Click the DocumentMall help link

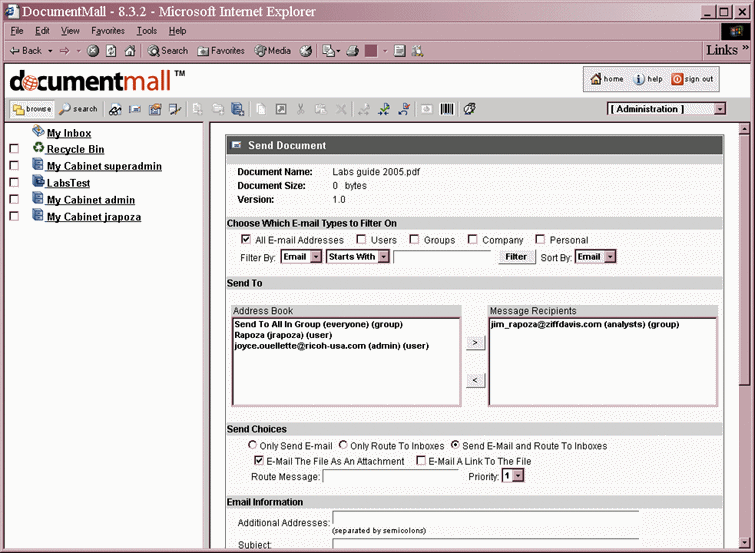[x=648, y=79]
